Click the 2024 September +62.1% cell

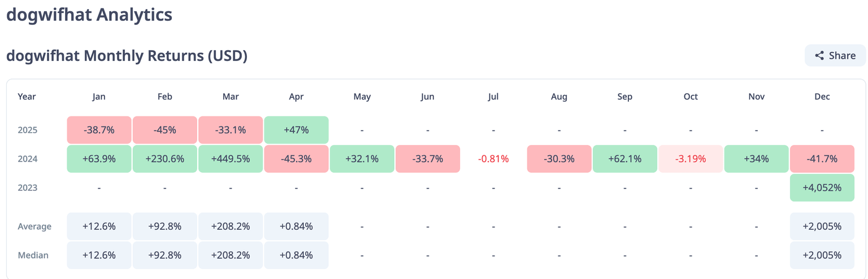pos(624,159)
